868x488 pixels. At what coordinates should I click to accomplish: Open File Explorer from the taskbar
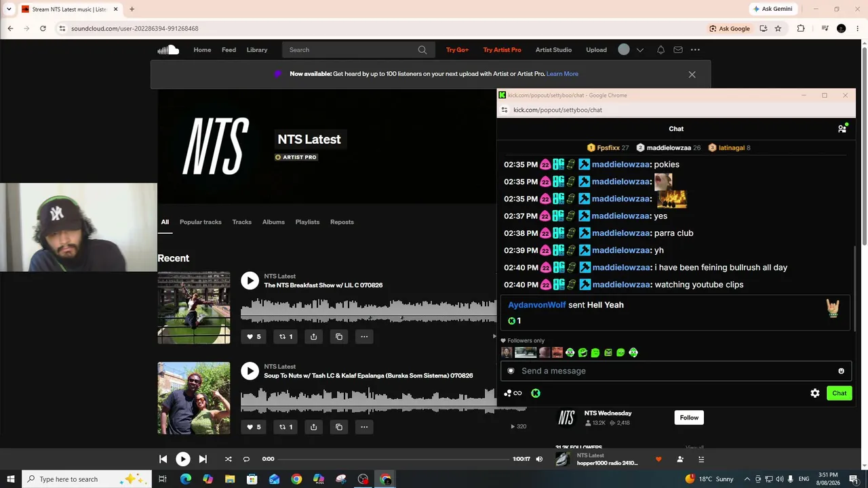pyautogui.click(x=230, y=479)
